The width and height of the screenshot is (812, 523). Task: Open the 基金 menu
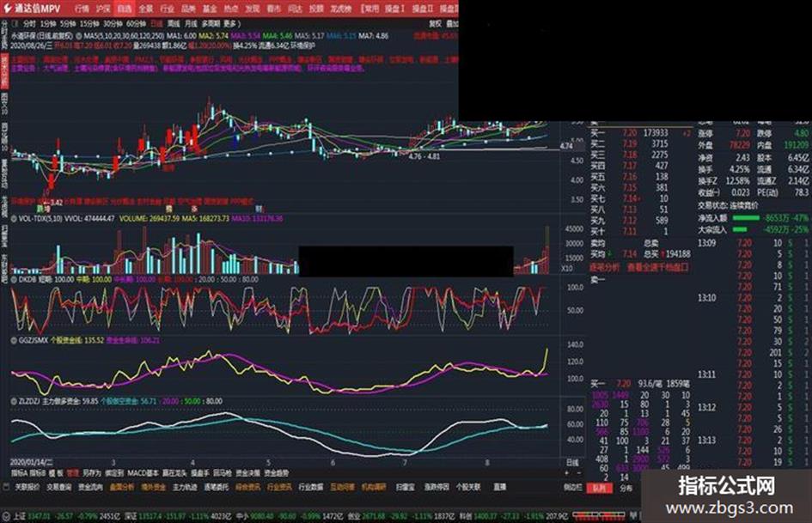(210, 9)
